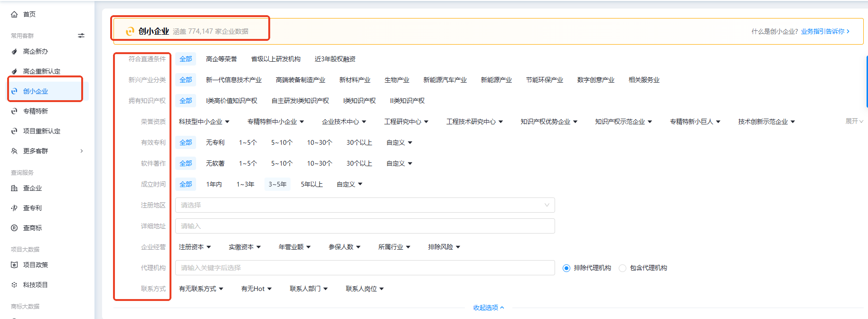The image size is (868, 319).
Task: Click the 科技项目 sidebar icon
Action: tap(14, 285)
